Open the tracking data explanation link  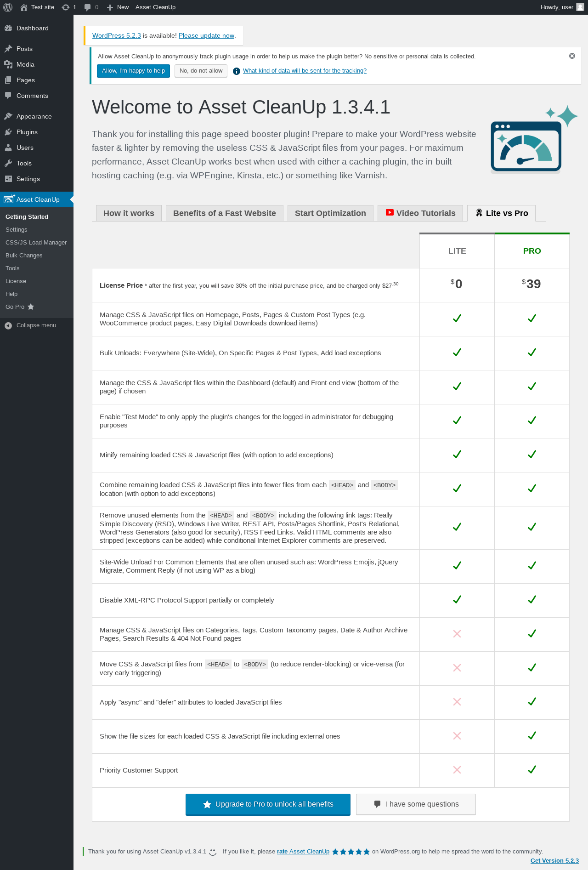305,71
